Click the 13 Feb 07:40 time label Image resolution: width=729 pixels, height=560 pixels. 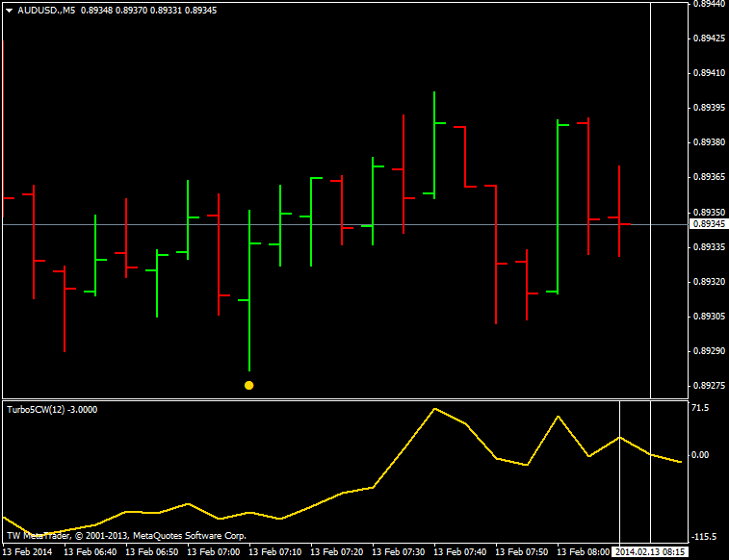pyautogui.click(x=459, y=552)
